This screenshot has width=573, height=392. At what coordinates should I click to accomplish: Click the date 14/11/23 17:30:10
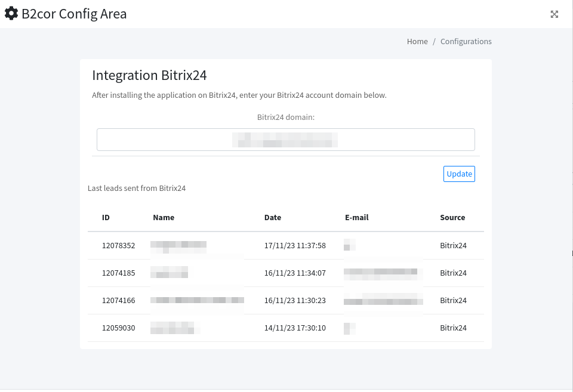(x=295, y=328)
